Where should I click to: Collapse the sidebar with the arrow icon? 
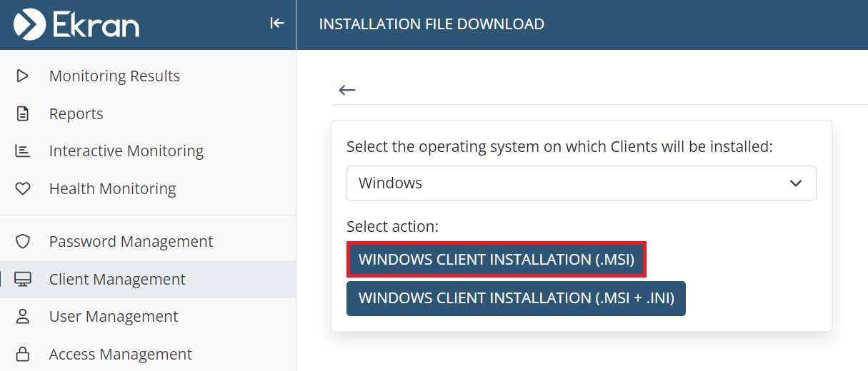point(276,24)
